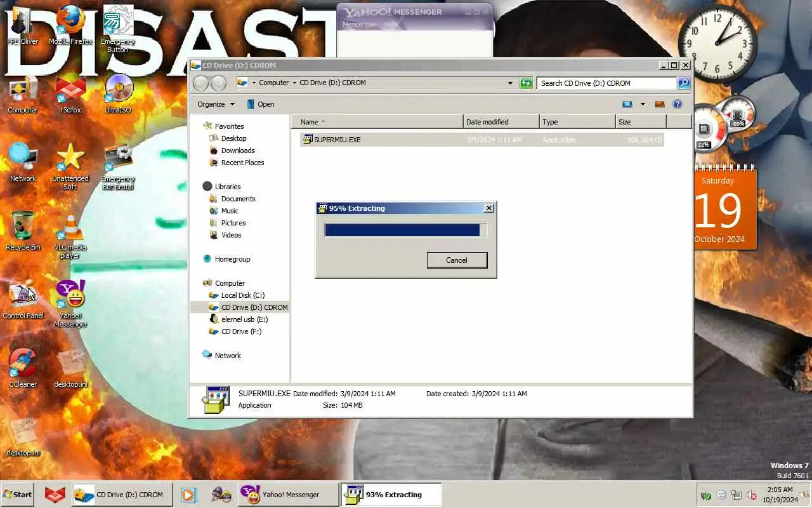Click the Search CD Drive (D:) CDROM field
Viewport: 812px width, 508px height.
(x=606, y=83)
